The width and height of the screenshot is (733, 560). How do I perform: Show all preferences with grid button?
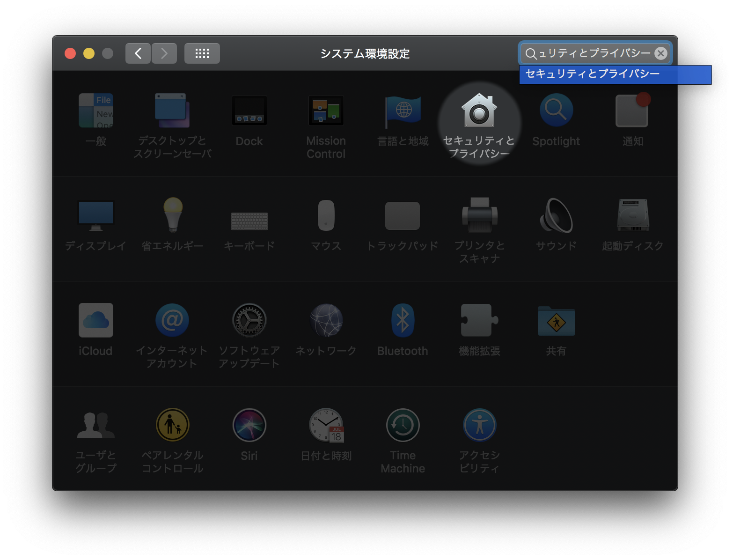202,53
